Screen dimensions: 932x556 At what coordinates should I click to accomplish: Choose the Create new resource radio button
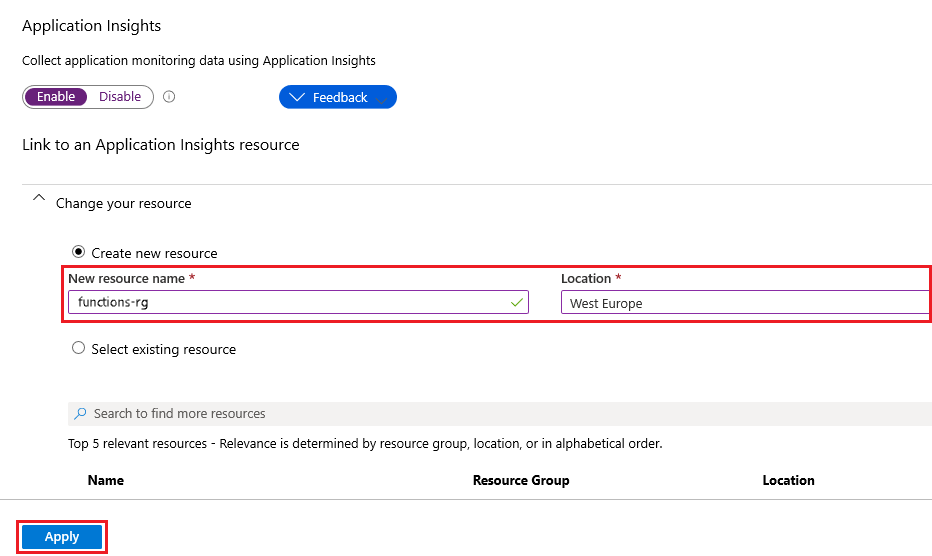(78, 252)
